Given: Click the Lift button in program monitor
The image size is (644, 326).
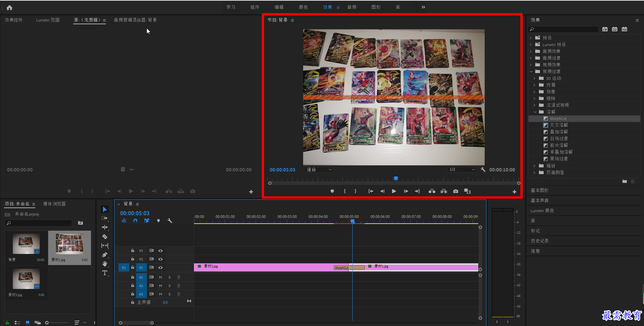Looking at the screenshot, I should pyautogui.click(x=432, y=191).
